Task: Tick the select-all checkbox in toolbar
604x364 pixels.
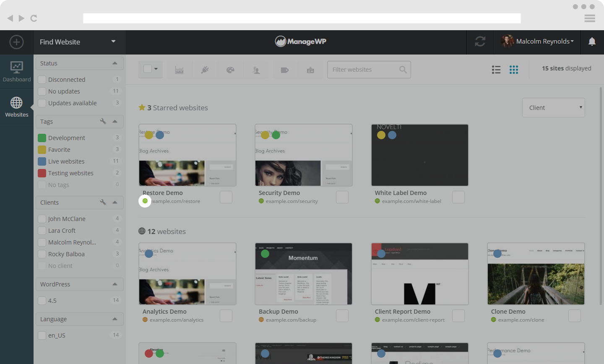Action: pyautogui.click(x=148, y=69)
